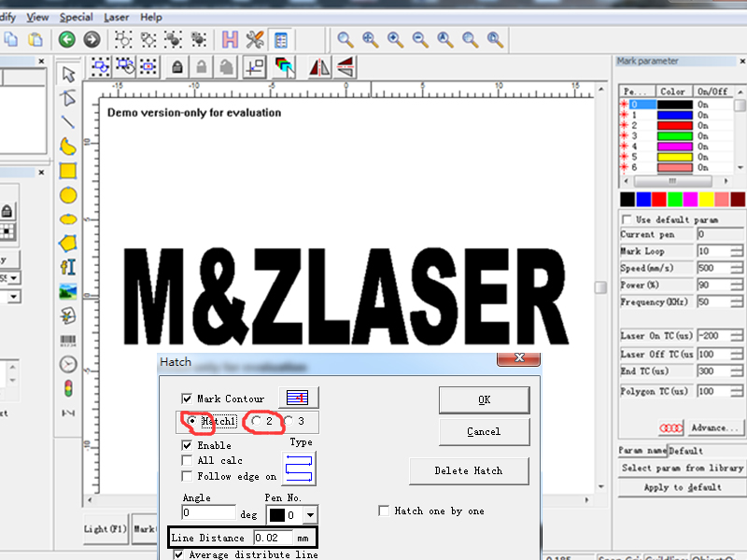Image resolution: width=747 pixels, height=560 pixels.
Task: Click Select param from library
Action: pos(683,469)
